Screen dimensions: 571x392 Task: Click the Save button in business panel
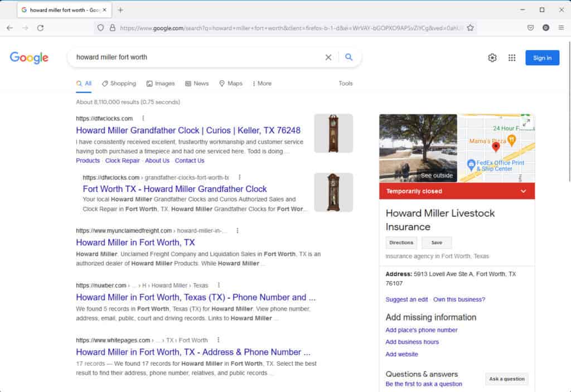(x=437, y=243)
